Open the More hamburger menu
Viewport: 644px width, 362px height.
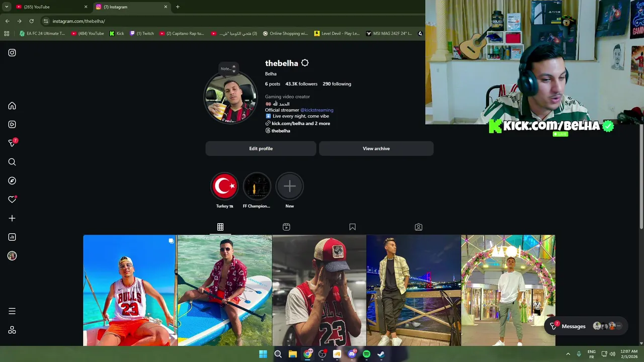point(12,311)
